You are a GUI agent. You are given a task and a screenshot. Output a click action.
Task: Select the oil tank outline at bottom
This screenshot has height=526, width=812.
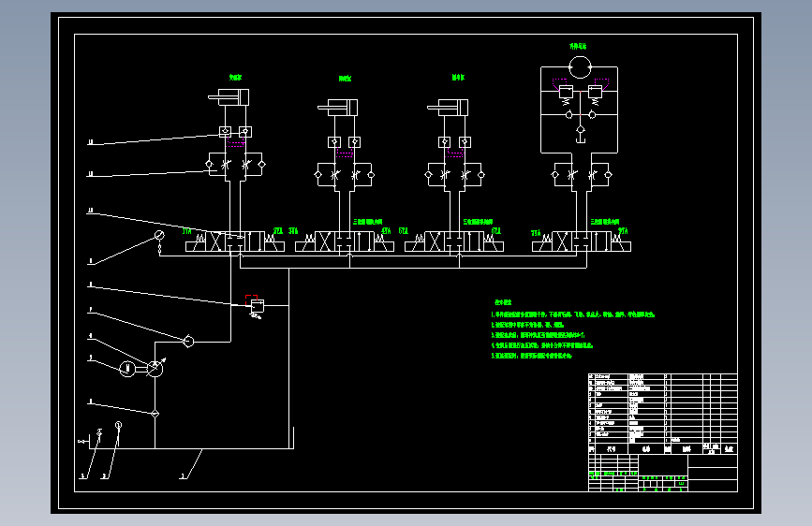191,438
